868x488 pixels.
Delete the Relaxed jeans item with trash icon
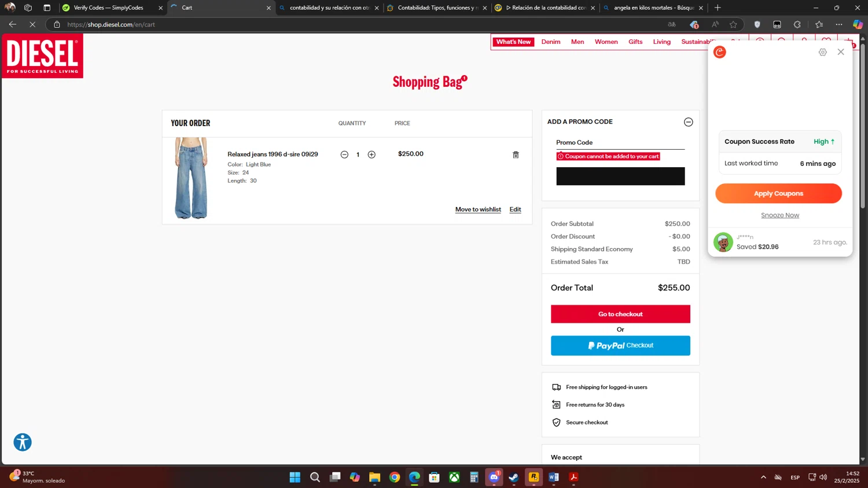point(516,155)
